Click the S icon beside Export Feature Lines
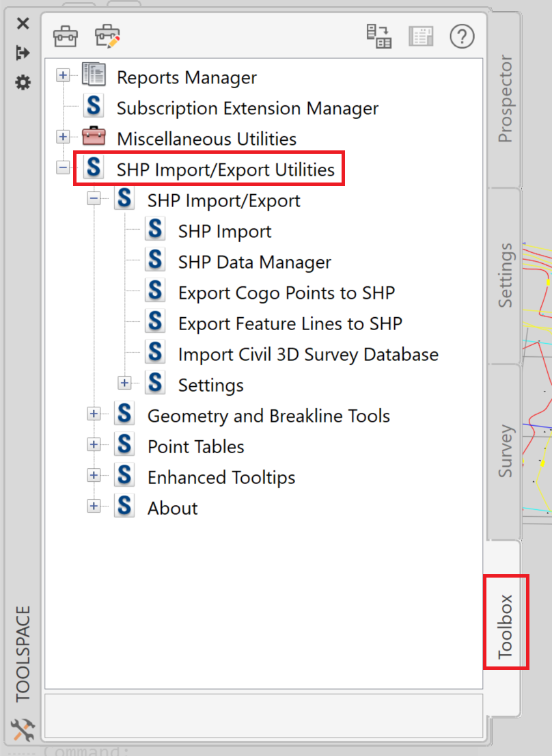The height and width of the screenshot is (756, 552). click(155, 321)
